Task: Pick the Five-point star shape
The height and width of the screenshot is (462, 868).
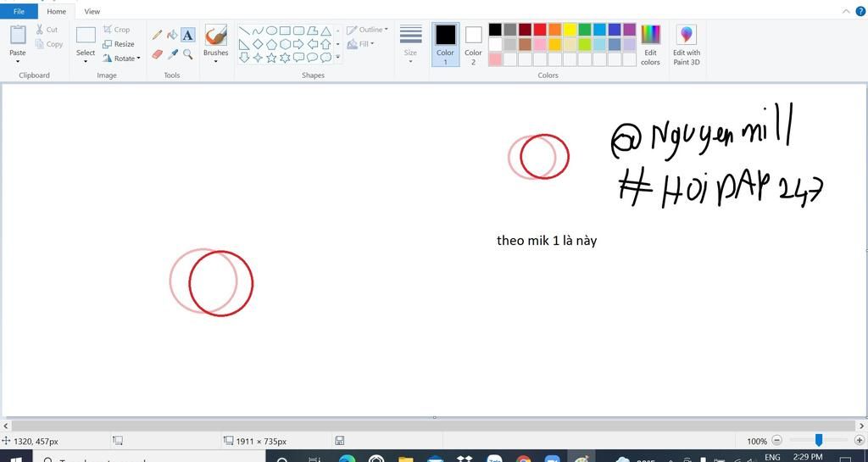Action: point(271,58)
